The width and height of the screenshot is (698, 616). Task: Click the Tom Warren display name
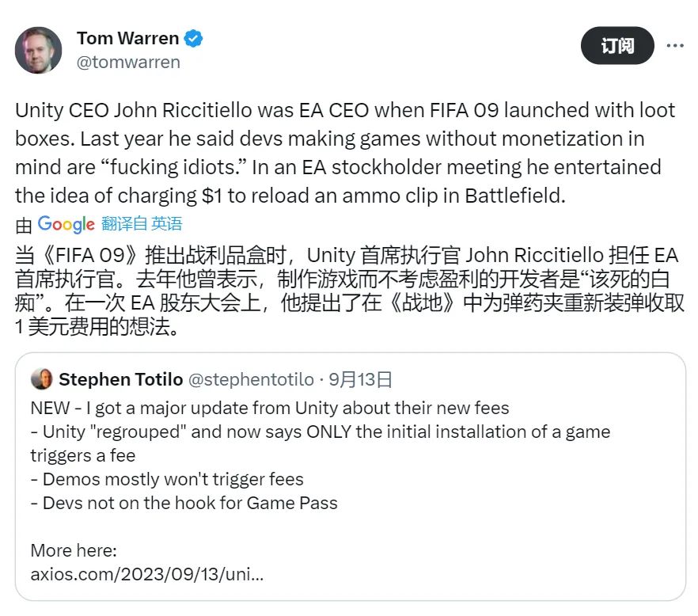point(127,38)
